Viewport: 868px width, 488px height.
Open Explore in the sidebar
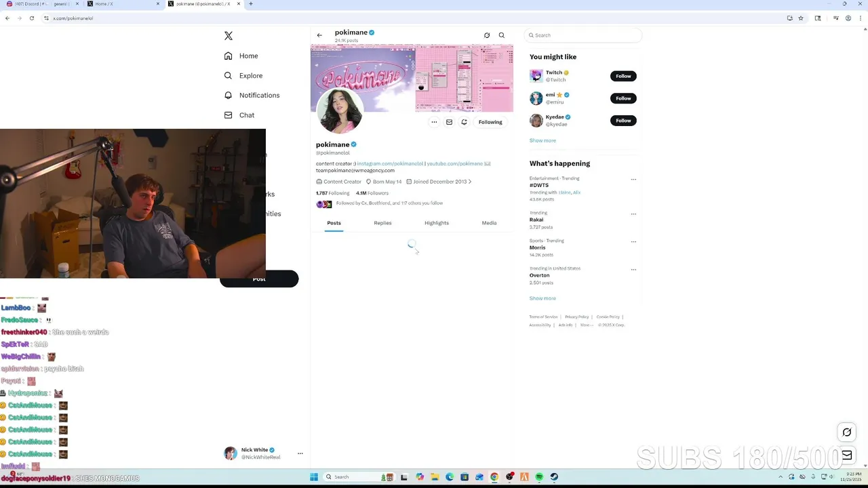point(243,75)
